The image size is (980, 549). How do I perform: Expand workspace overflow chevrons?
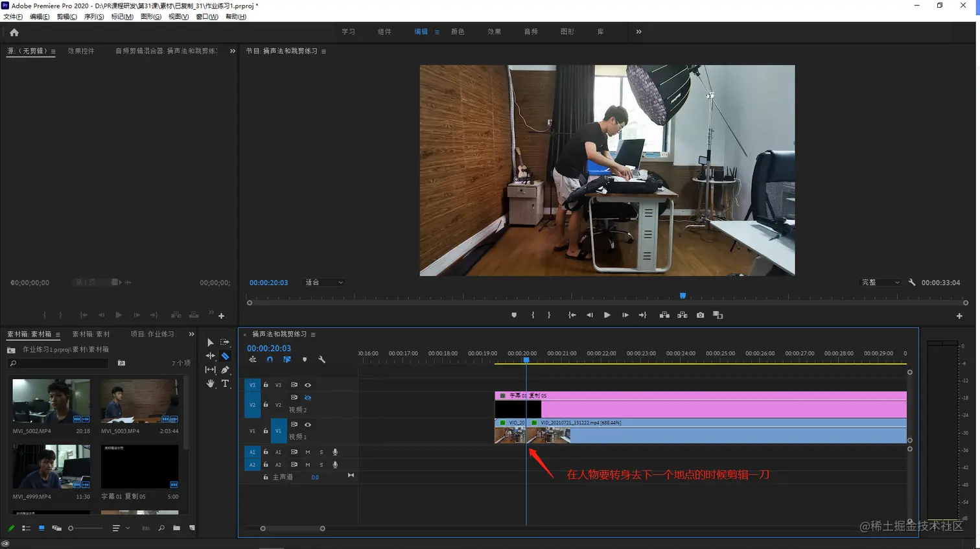pos(638,32)
